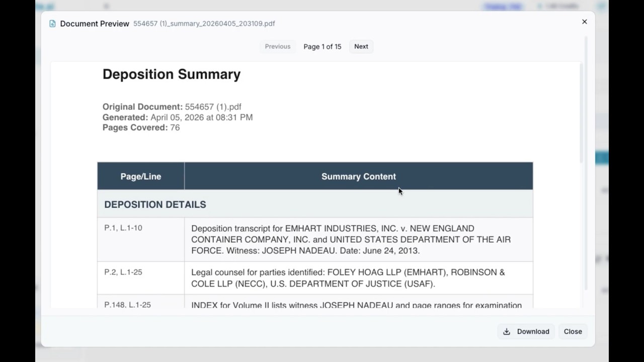Click the P.2, L.1-25 cell
This screenshot has width=644, height=362.
pyautogui.click(x=141, y=278)
